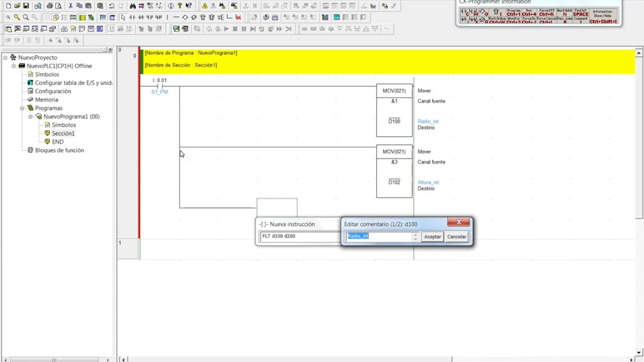Collapse the NuevoProyecto tree node
Screen dimensions: 644x362
6,57
